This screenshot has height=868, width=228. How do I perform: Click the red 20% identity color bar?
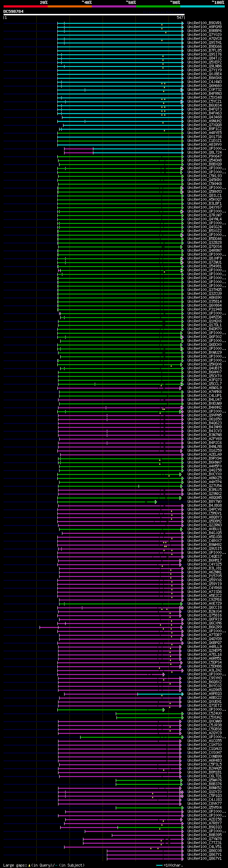(25, 6)
